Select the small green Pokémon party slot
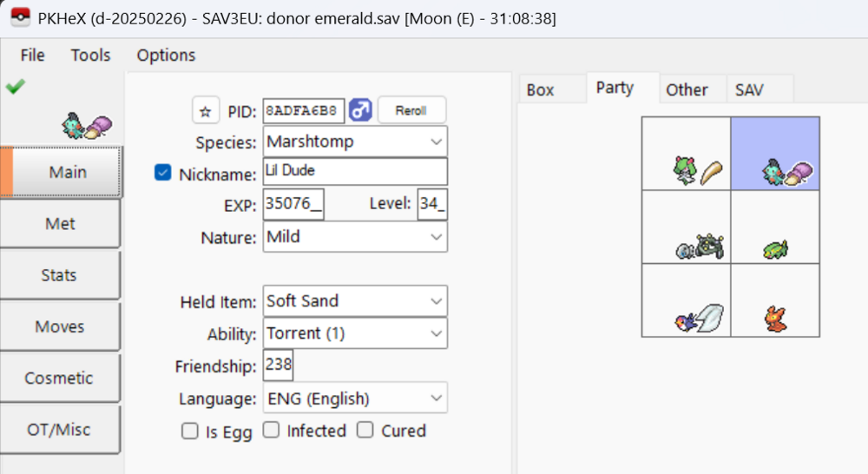Viewport: 868px width, 474px height. 774,249
